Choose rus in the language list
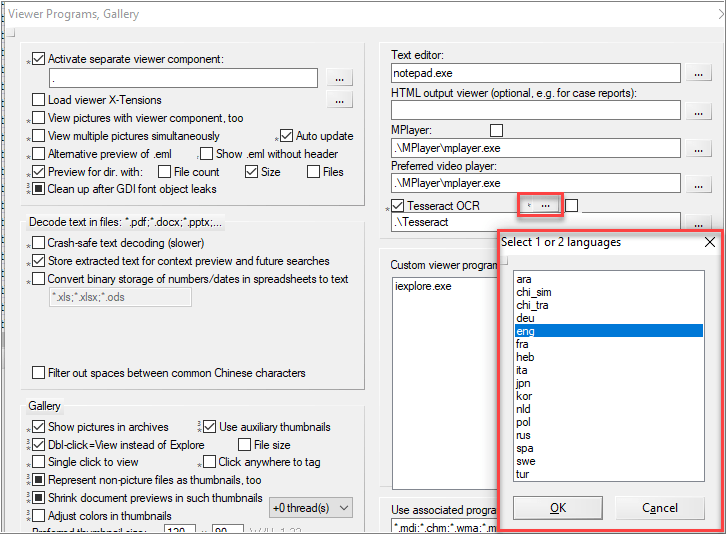Image resolution: width=726 pixels, height=534 pixels. pyautogui.click(x=524, y=435)
